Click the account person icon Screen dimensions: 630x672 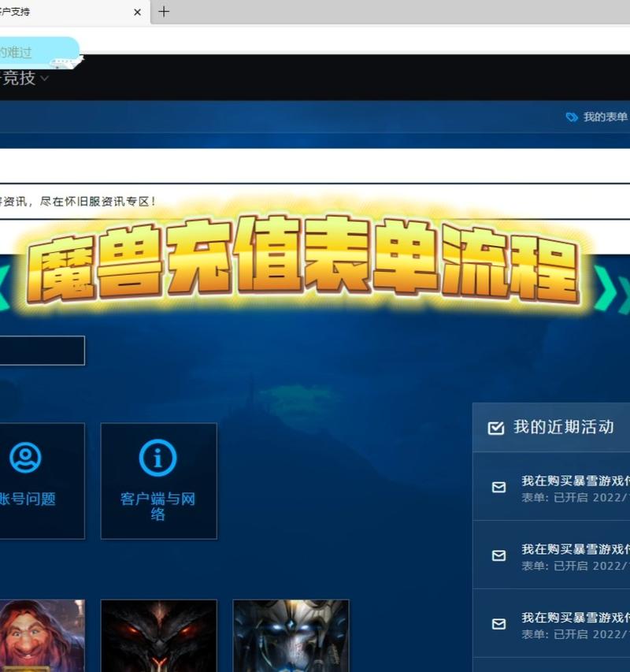coord(25,457)
